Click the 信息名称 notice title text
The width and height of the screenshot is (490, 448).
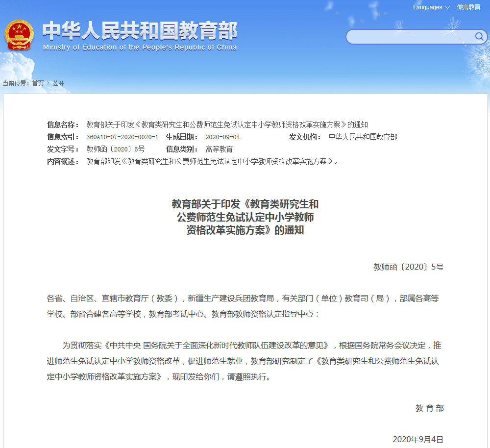point(227,124)
